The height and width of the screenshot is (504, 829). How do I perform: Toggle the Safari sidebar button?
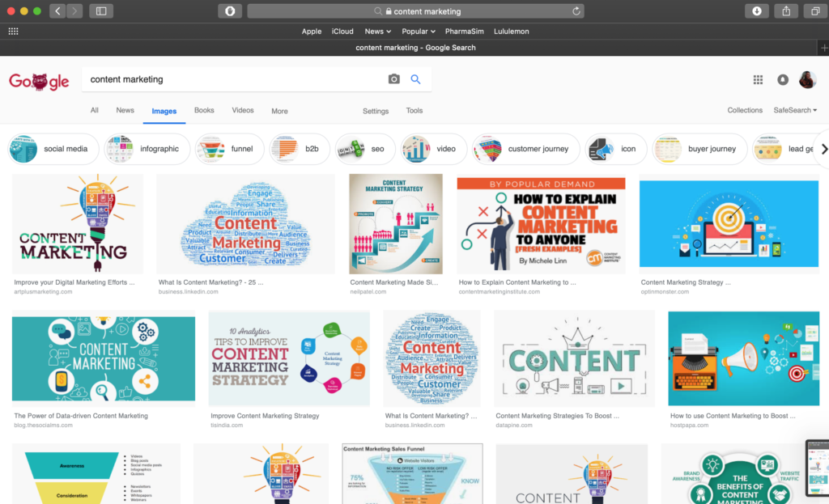pos(101,11)
